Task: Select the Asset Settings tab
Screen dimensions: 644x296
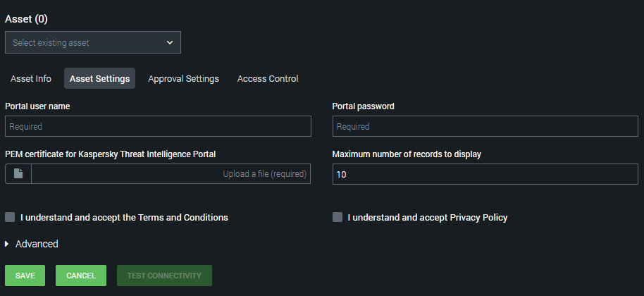Action: (99, 78)
